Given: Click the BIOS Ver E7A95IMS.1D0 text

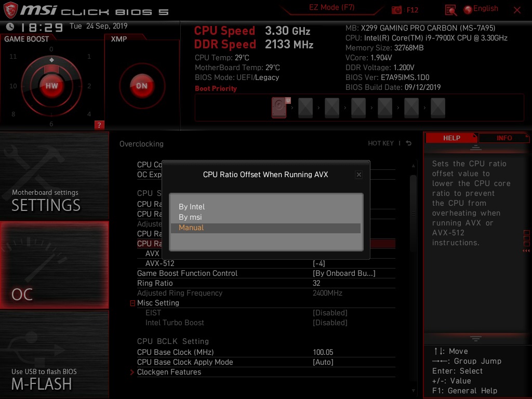Looking at the screenshot, I should (x=388, y=77).
